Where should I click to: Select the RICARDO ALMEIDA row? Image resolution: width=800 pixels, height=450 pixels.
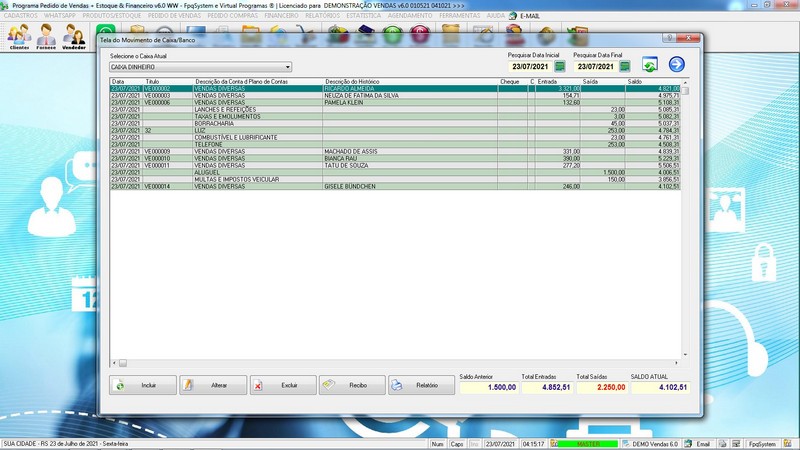tap(395, 89)
